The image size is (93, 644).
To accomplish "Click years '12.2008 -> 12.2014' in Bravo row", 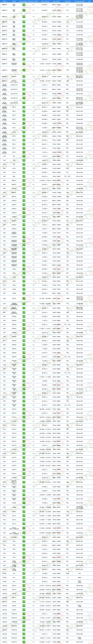I will [45, 180].
